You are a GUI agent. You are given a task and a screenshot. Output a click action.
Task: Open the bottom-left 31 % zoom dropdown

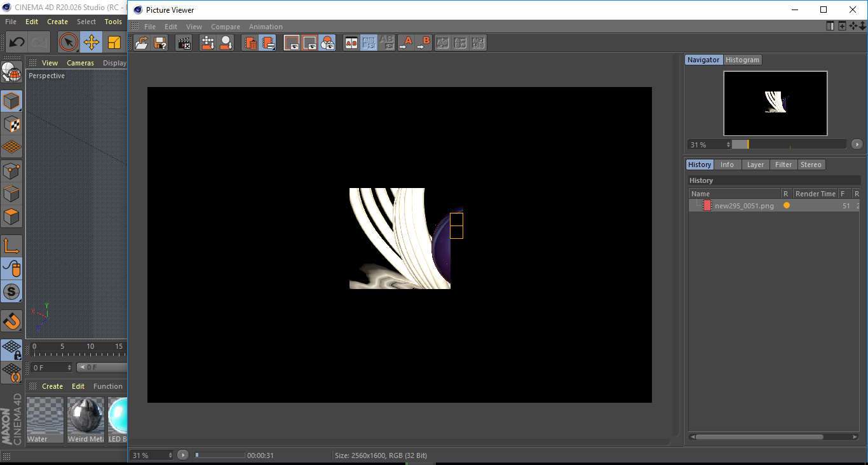click(x=152, y=455)
